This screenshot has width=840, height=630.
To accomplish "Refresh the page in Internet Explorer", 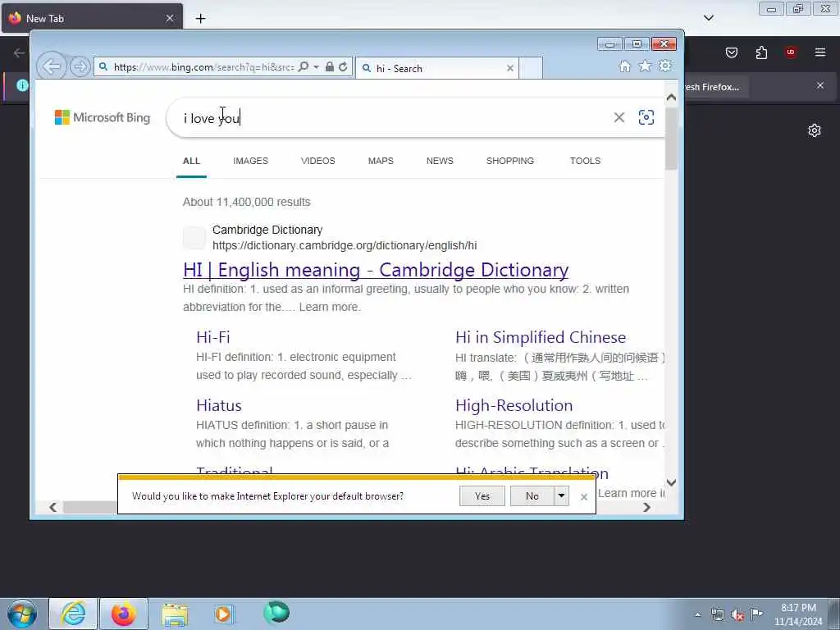I will click(343, 67).
